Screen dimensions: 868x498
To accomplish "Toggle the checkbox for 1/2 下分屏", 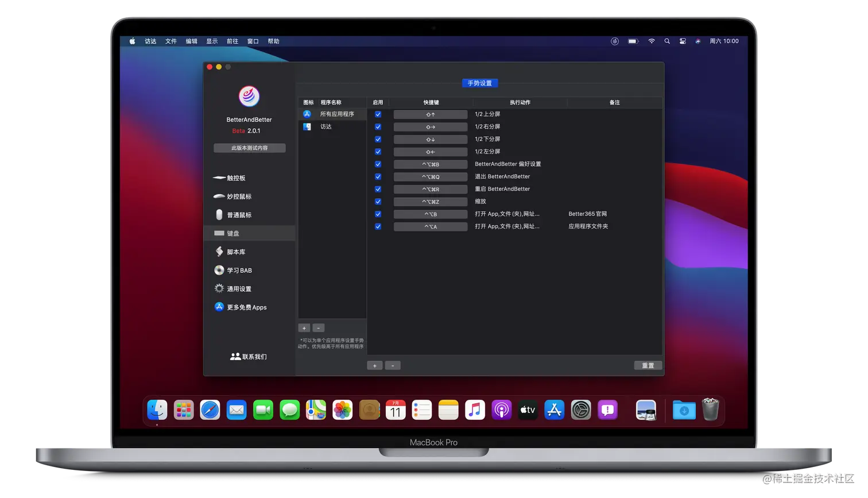I will tap(378, 139).
